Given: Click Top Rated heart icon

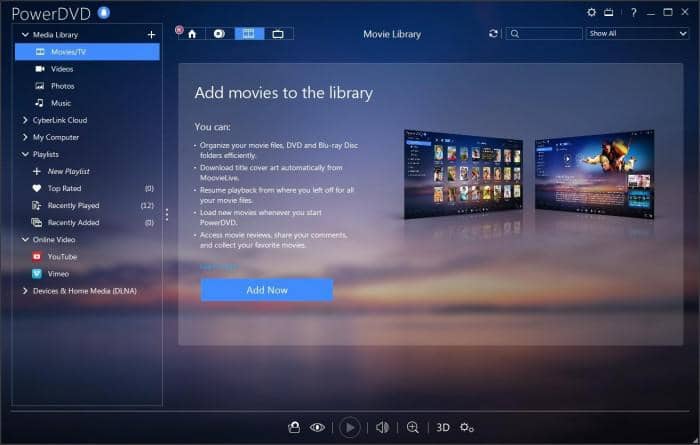Looking at the screenshot, I should coord(37,188).
